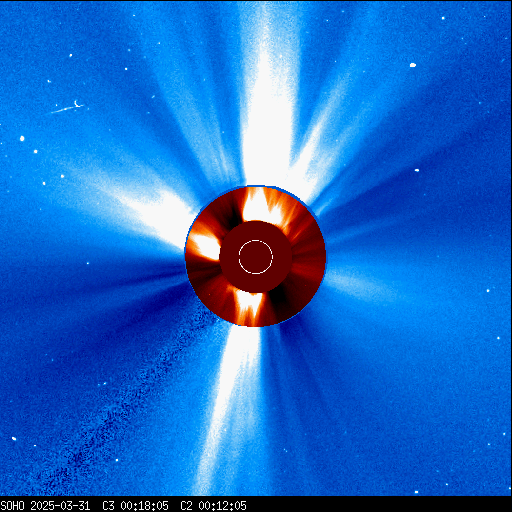Click the white solar disk circle outline
This screenshot has width=512, height=512.
pyautogui.click(x=256, y=257)
